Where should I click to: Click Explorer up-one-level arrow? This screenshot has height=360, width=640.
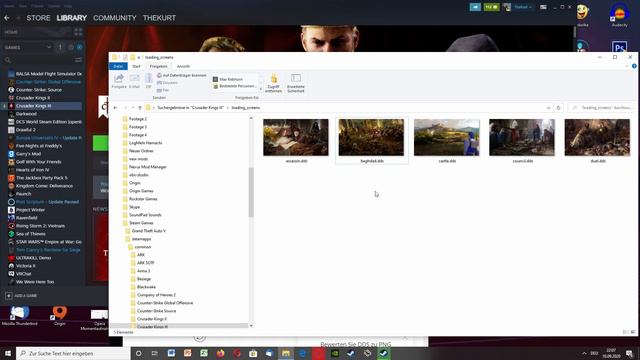(x=140, y=108)
